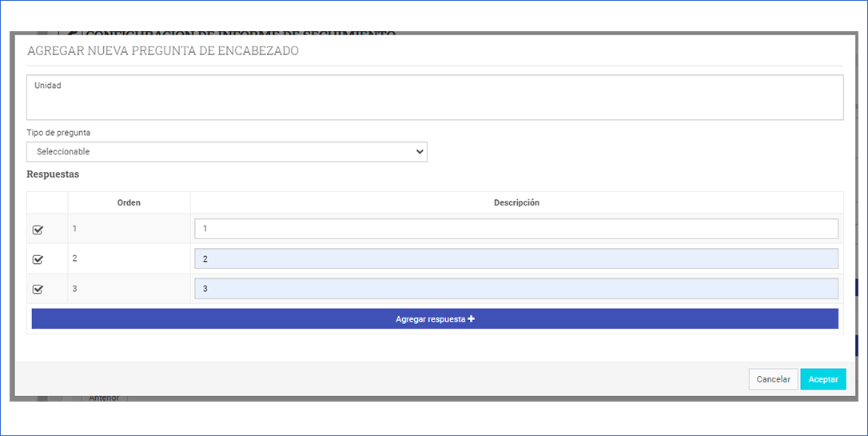Click the Tipo de pregunta label

pos(58,133)
